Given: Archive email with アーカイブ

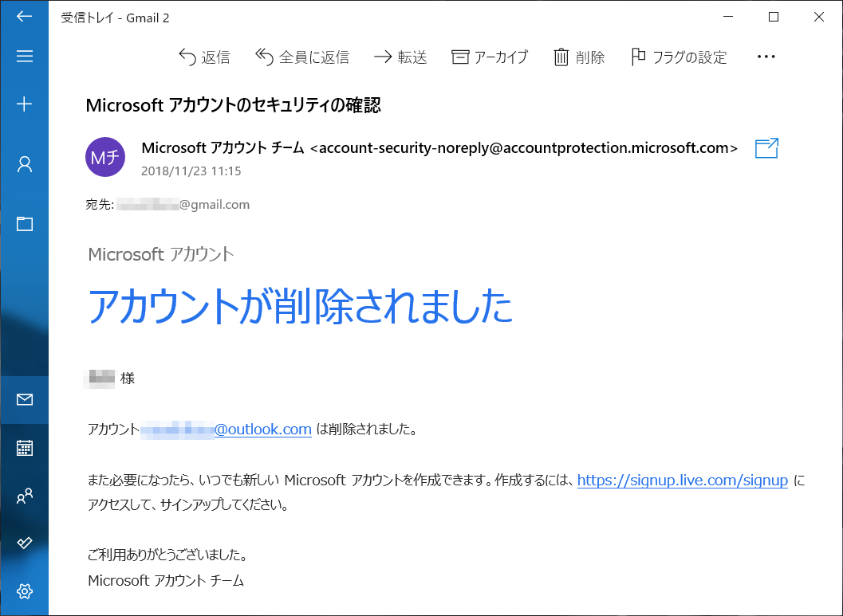Looking at the screenshot, I should pyautogui.click(x=490, y=57).
